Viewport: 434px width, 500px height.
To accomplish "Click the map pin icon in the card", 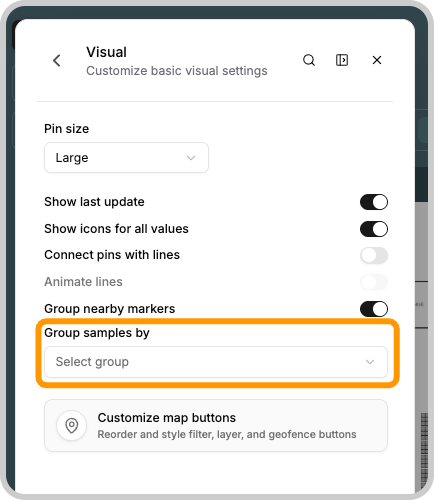I will click(x=72, y=426).
